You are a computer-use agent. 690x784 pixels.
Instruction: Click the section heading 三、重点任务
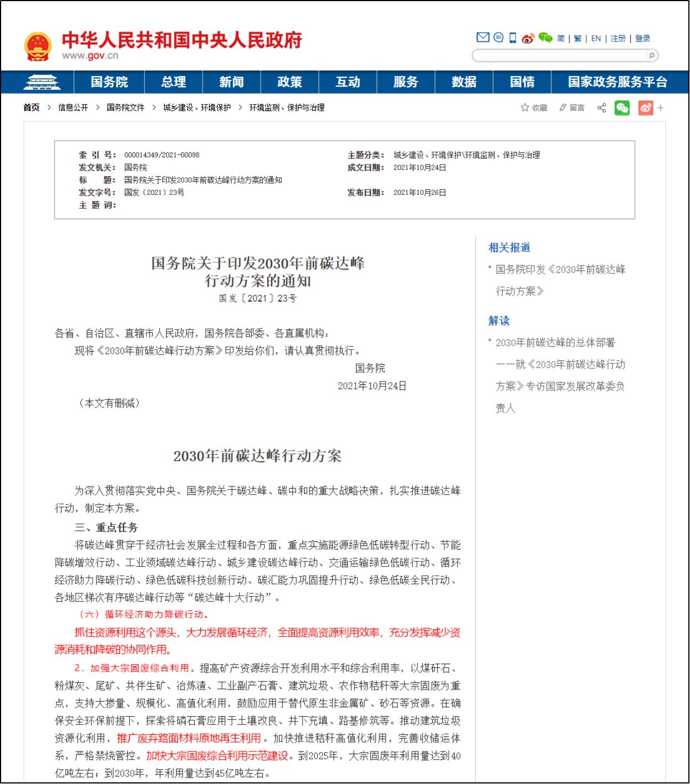tap(106, 527)
